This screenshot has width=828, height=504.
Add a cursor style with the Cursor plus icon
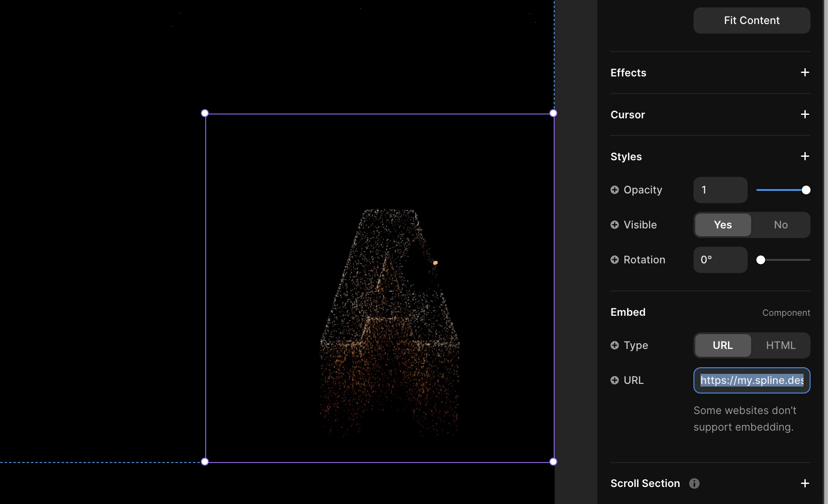805,114
